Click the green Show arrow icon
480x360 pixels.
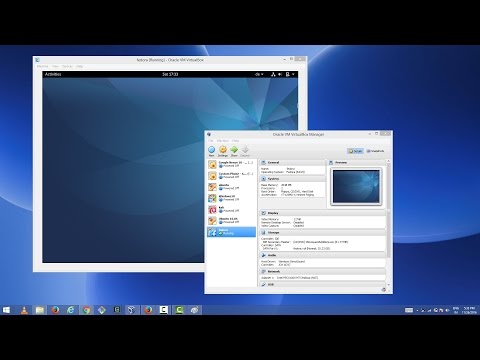[x=234, y=150]
